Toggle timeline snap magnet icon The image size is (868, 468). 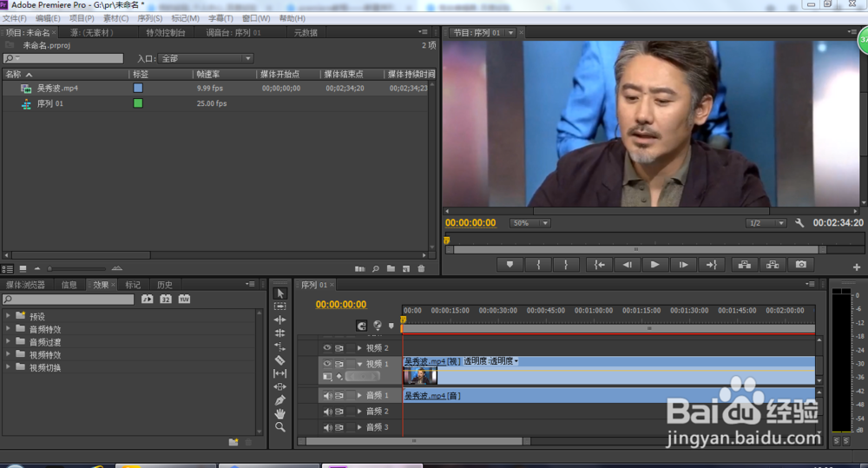click(361, 326)
